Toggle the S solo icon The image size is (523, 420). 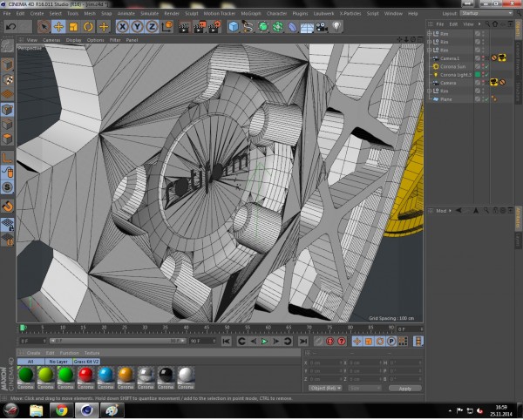tap(7, 187)
